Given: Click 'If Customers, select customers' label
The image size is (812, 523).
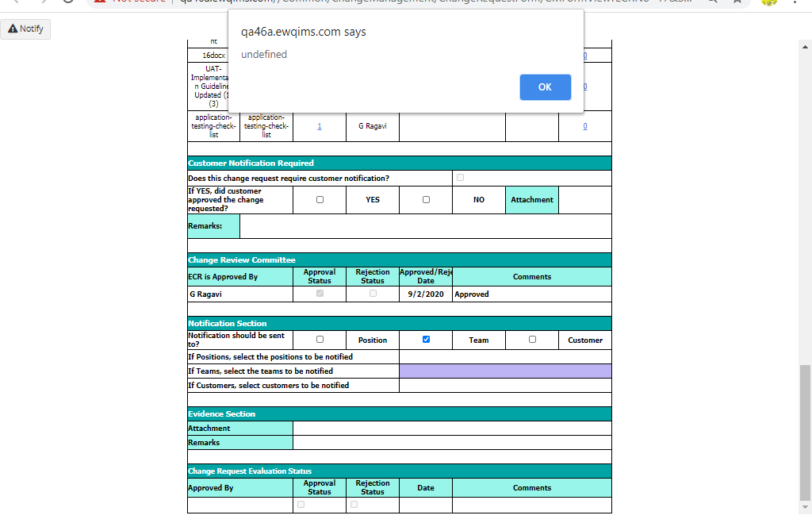Looking at the screenshot, I should tap(268, 385).
